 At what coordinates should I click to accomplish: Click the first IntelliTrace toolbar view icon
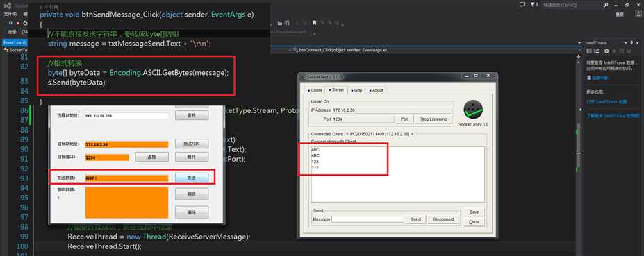click(589, 51)
